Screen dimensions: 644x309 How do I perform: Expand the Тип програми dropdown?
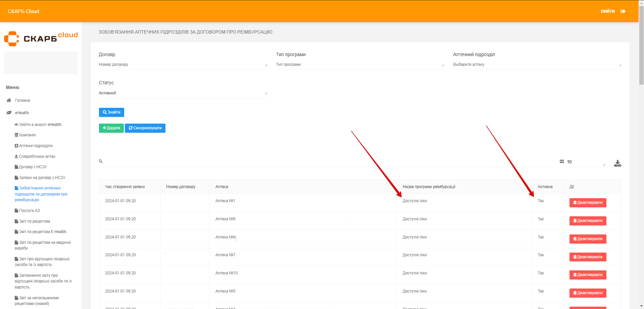360,64
